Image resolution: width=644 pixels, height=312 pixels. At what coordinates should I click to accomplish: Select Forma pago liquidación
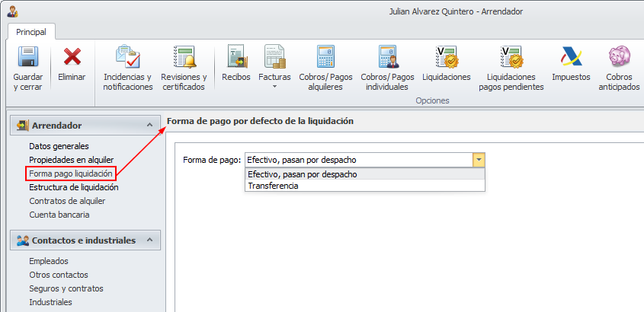[71, 174]
